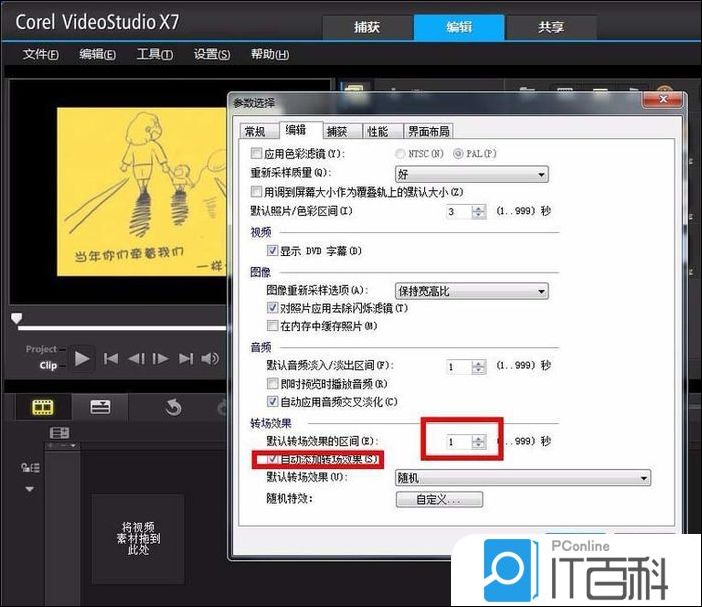This screenshot has width=702, height=607.
Task: Open the 界面布局 preferences tab
Action: pos(428,131)
